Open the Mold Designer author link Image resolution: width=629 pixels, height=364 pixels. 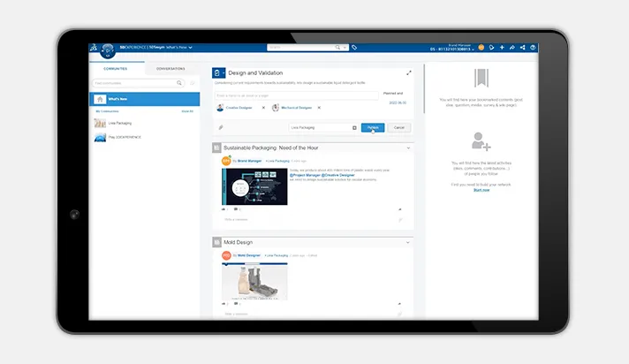tap(249, 255)
